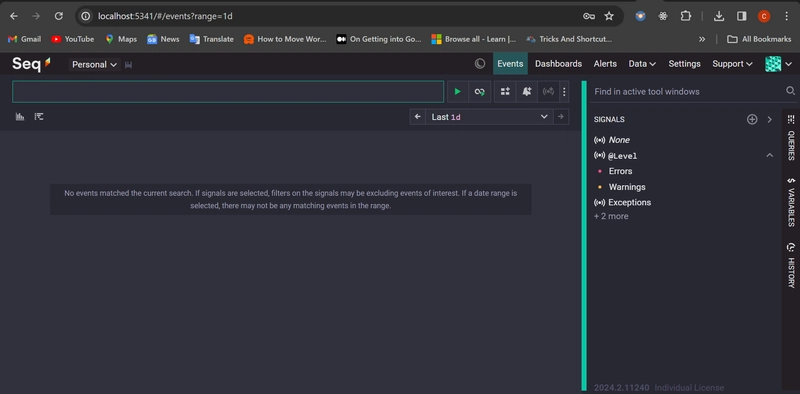Open the Dashboards tab
Screen dimensions: 800x394
pos(558,64)
